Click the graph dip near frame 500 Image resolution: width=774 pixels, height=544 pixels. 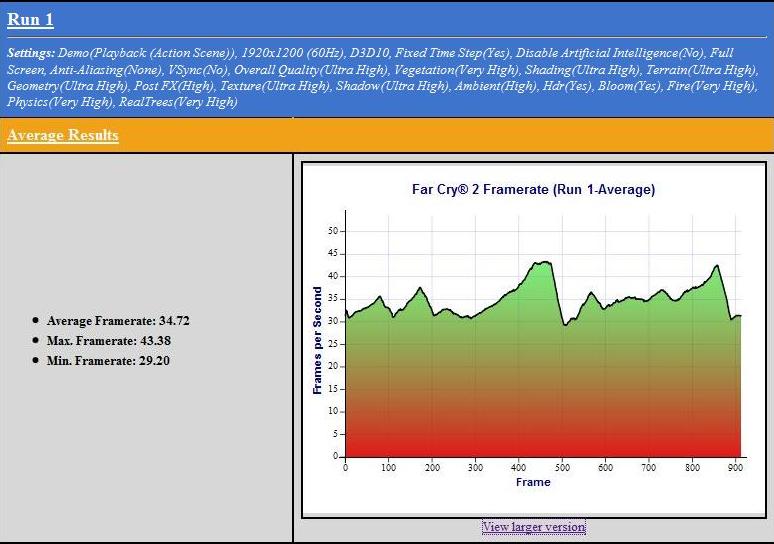pyautogui.click(x=565, y=324)
